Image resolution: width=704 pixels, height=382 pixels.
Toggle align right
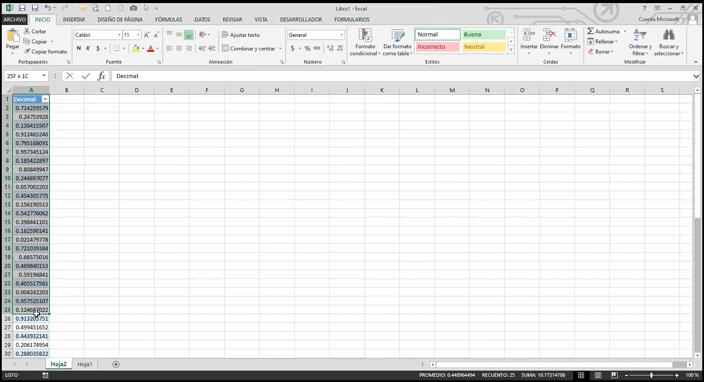coord(189,48)
